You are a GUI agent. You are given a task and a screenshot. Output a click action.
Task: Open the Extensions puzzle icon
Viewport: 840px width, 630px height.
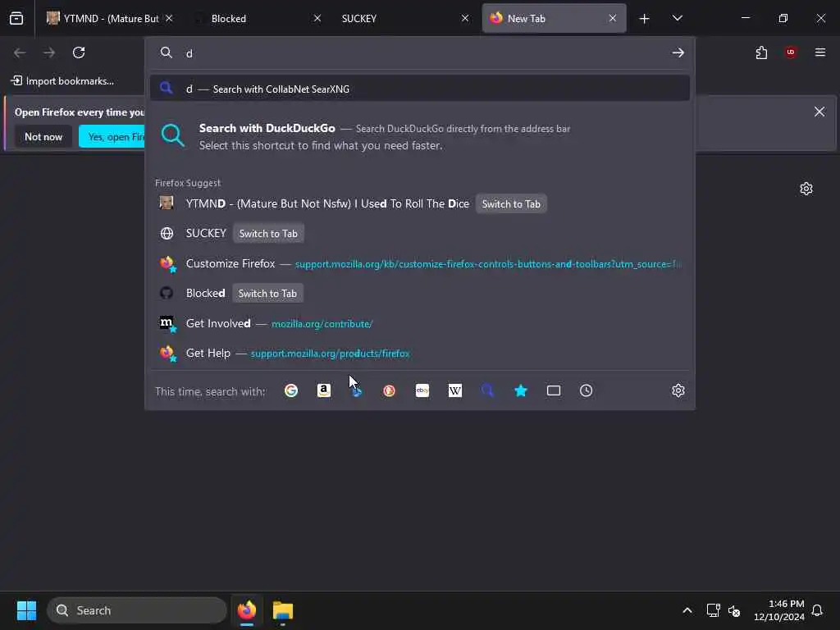click(x=761, y=52)
